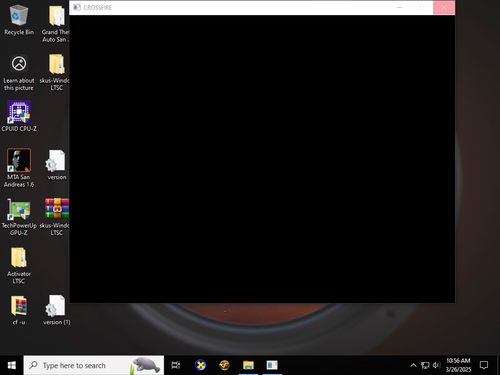Select the version file icon

[x=57, y=165]
